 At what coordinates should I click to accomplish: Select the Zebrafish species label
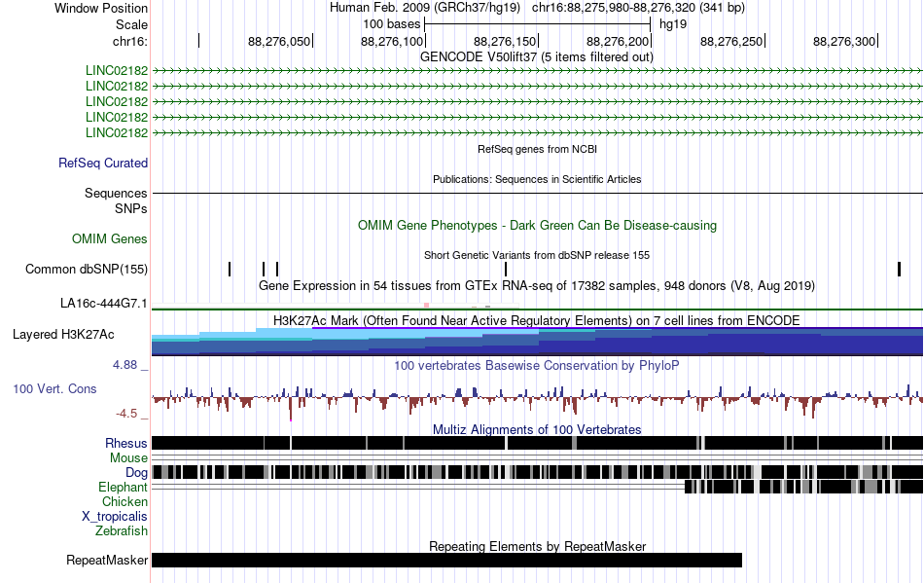tap(122, 530)
